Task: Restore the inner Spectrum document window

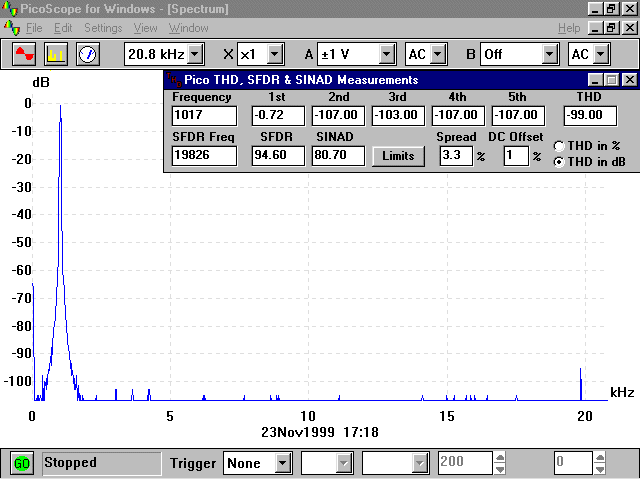Action: point(610,28)
